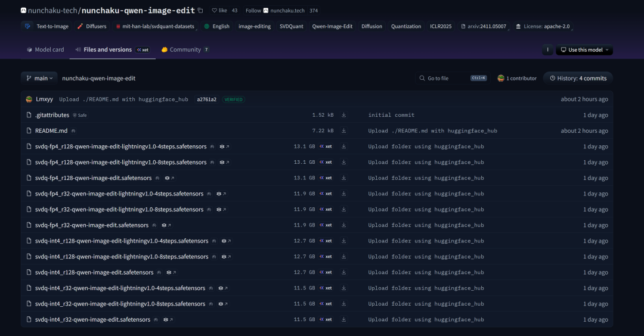Switch to the Model card tab
The image size is (644, 336).
click(45, 49)
